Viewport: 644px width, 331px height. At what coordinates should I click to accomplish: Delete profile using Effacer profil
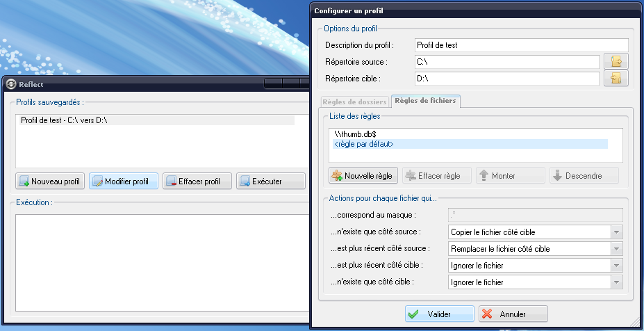click(197, 181)
